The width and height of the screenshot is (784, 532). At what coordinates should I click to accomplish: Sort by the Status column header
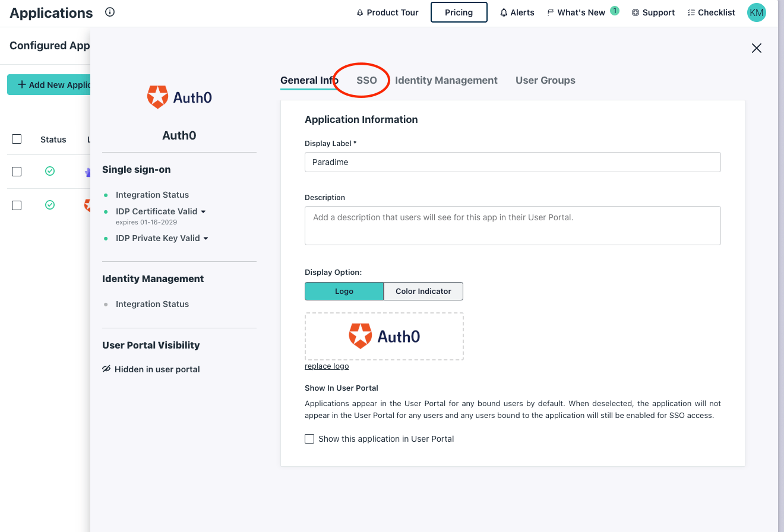[53, 140]
